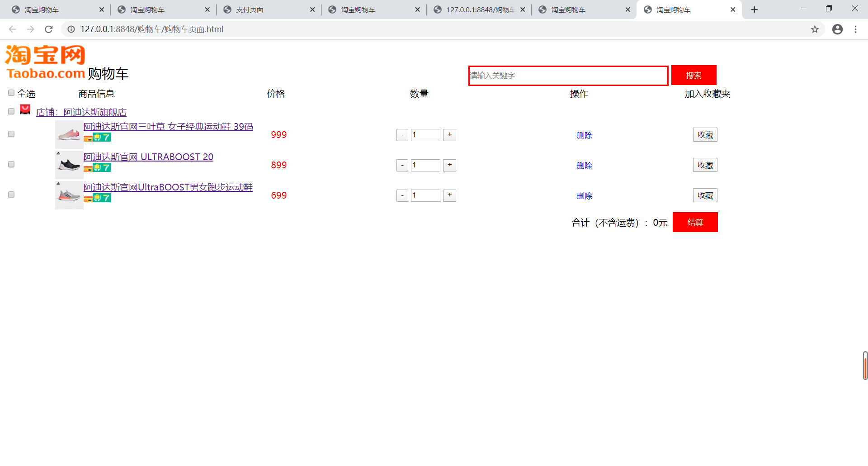Click the red store icon beside 阿迪达斯旗舰店
Image resolution: width=868 pixels, height=466 pixels.
[25, 109]
